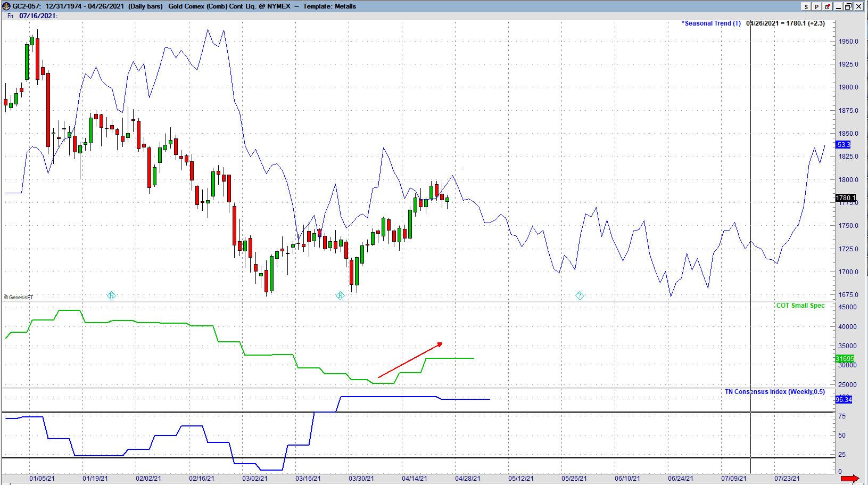Select the COT Small Spec indicator label

[800, 306]
